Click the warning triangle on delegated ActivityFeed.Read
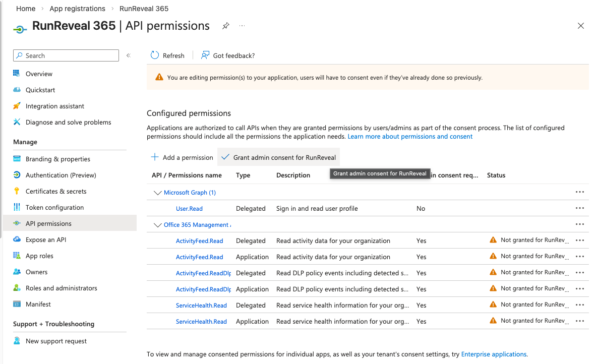Viewport: 595px width, 364px height. tap(493, 240)
